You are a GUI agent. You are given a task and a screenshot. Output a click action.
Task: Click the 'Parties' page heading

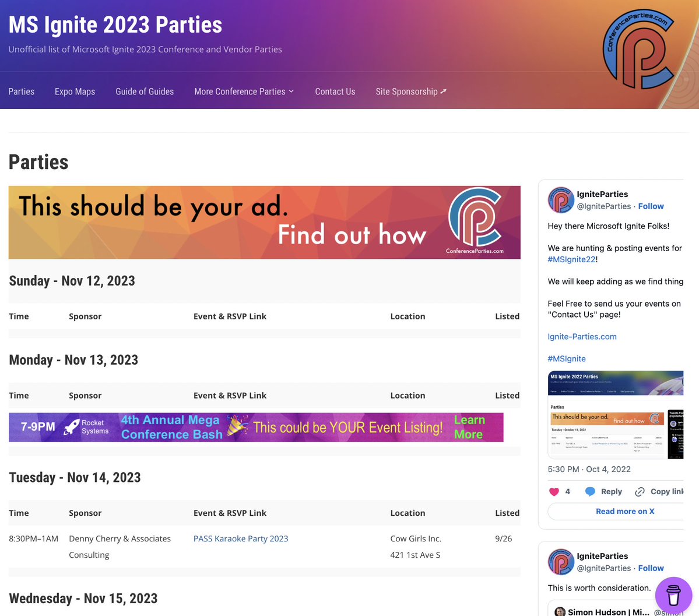[38, 162]
